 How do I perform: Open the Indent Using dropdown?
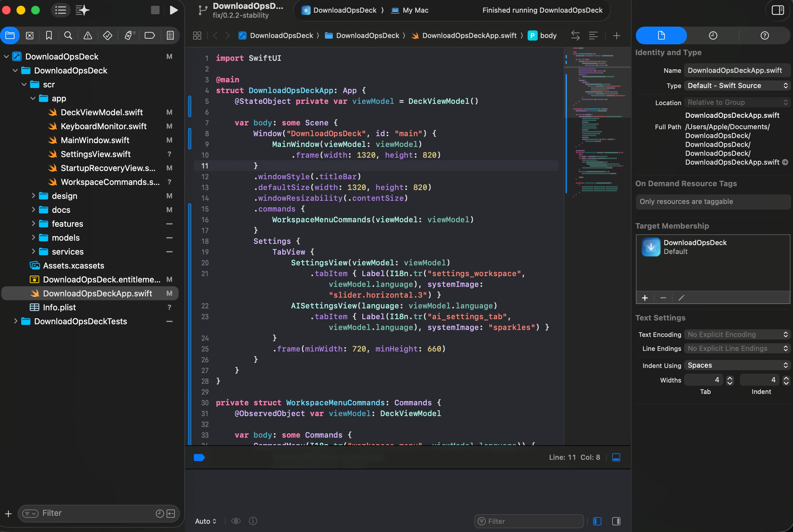pyautogui.click(x=737, y=365)
